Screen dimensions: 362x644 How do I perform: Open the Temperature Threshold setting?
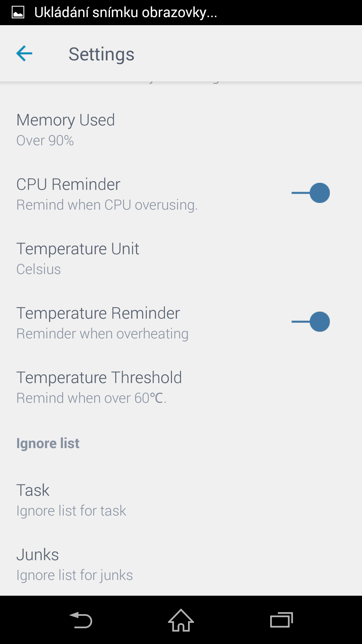pyautogui.click(x=181, y=387)
